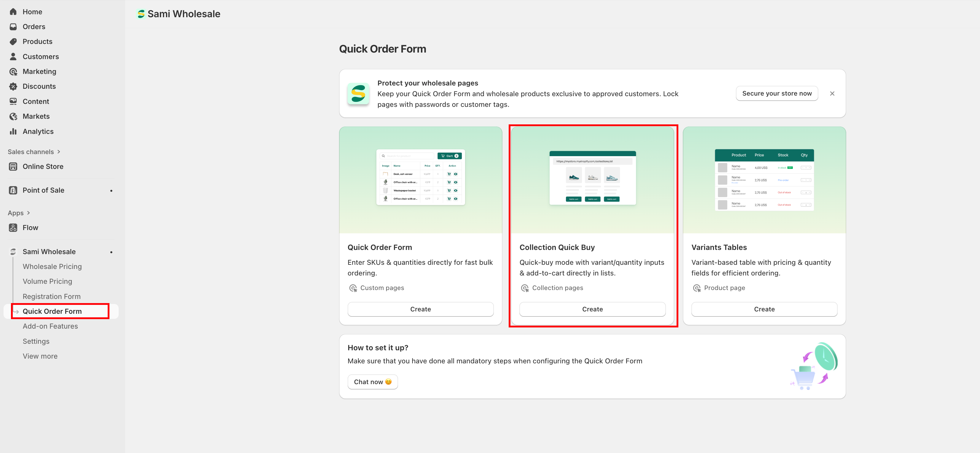Click the Analytics bar chart icon
This screenshot has width=980, height=453.
point(13,131)
